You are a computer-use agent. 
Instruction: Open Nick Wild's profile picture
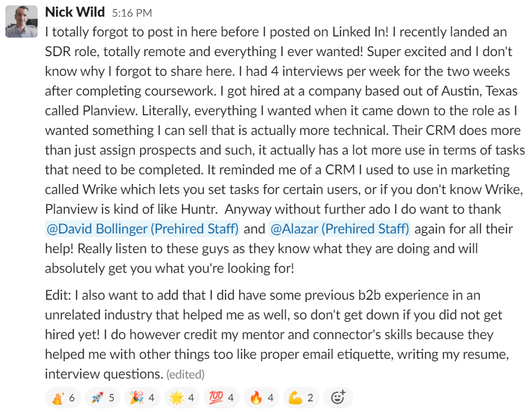pos(21,21)
